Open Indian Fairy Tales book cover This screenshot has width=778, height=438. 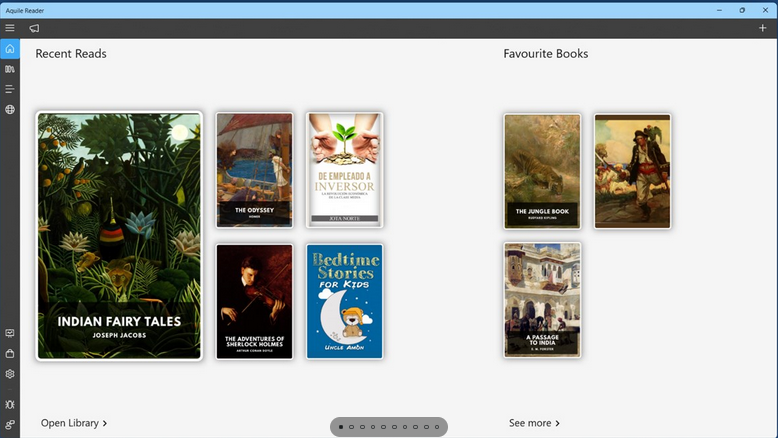119,236
